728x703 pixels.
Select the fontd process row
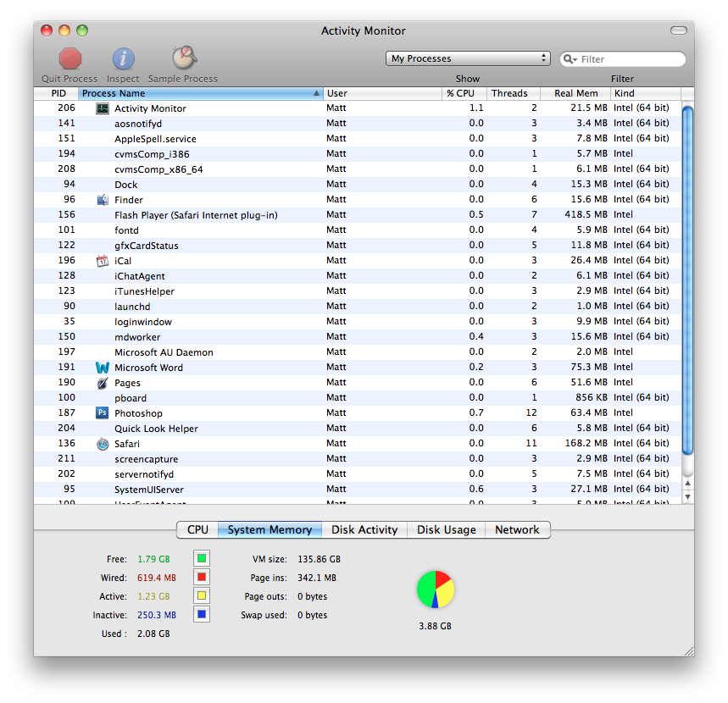tap(358, 230)
